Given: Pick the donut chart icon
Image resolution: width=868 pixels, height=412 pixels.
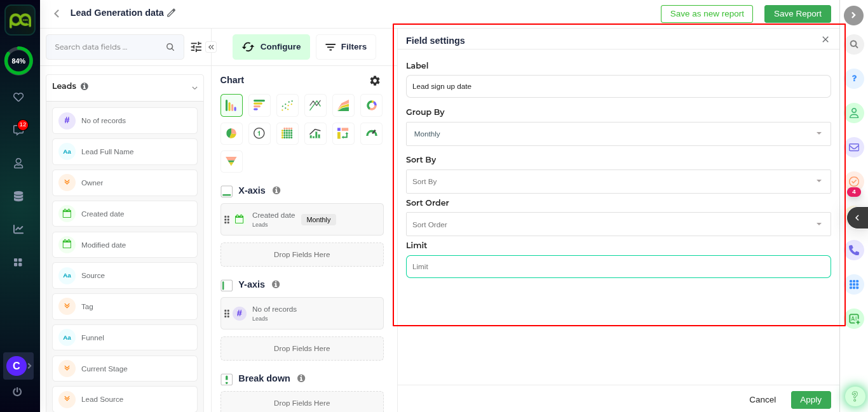Looking at the screenshot, I should click(371, 105).
